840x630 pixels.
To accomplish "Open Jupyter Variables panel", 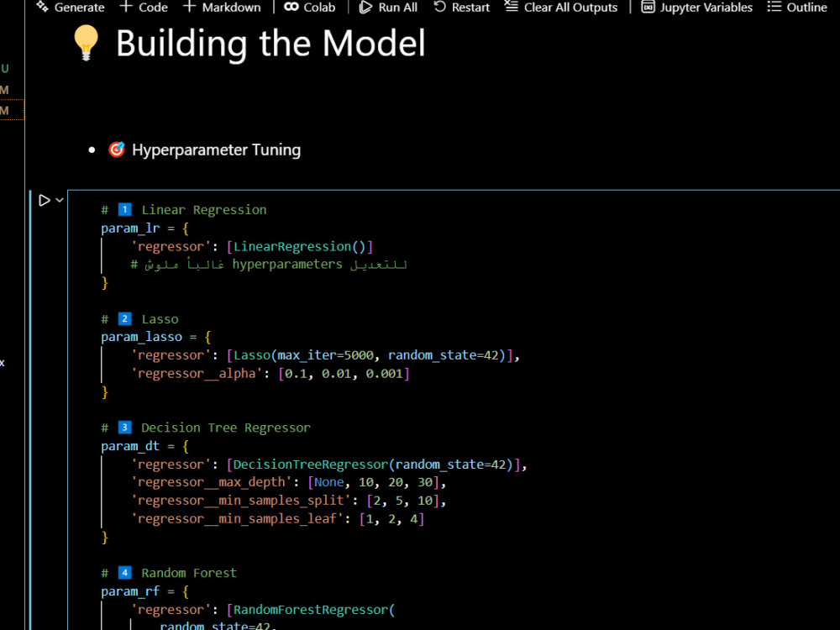I will [x=697, y=7].
